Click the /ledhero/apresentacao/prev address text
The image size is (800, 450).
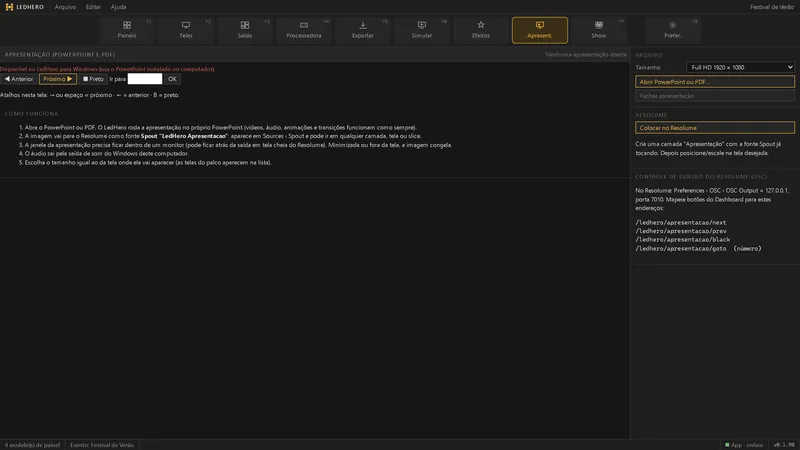tap(681, 231)
